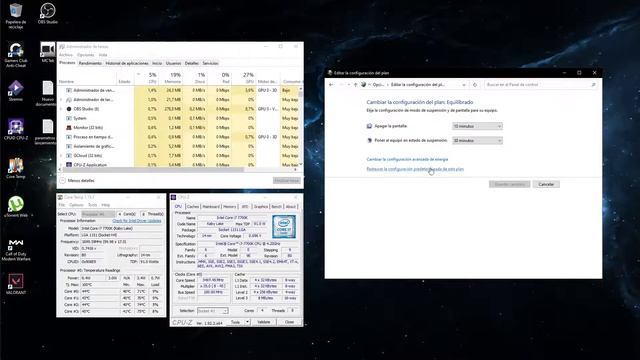Open the Opciones menu in Task Manager
This screenshot has width=640, height=360.
(x=85, y=55)
